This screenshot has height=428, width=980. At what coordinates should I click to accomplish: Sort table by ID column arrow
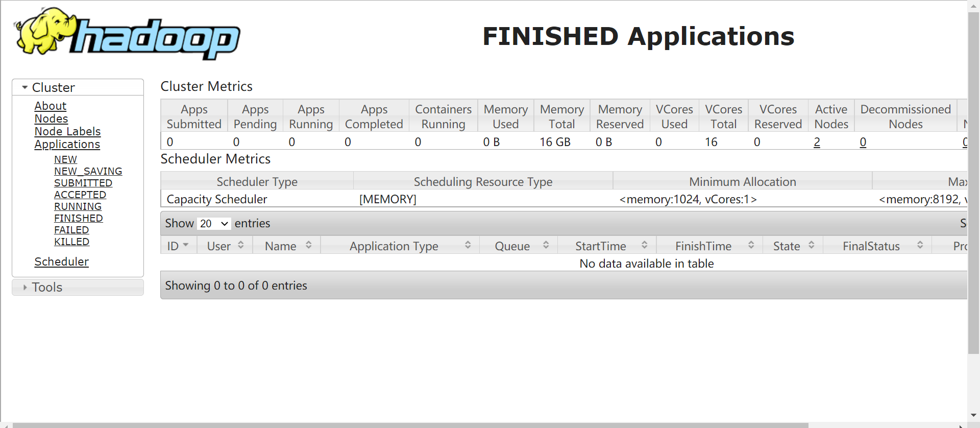pos(186,245)
